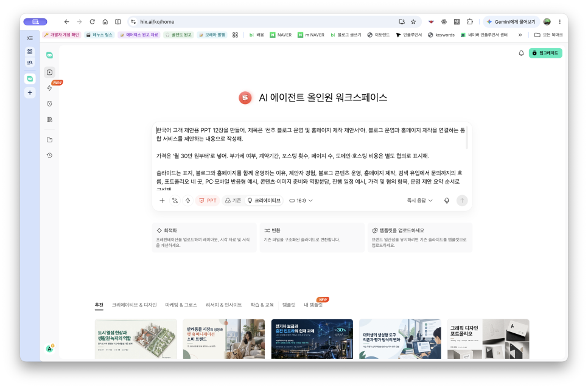Open the lightning agent icon marked NEW
Screen dimensions: 588x388
49,88
